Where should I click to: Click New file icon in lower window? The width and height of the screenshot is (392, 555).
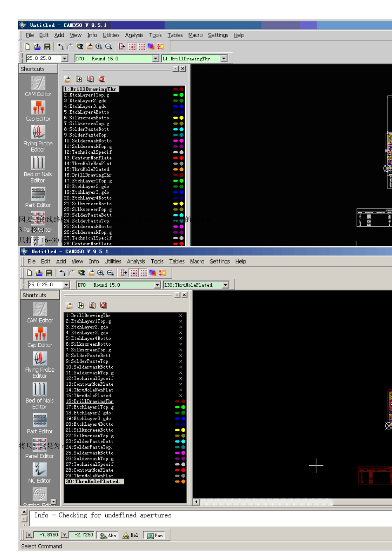point(29,273)
